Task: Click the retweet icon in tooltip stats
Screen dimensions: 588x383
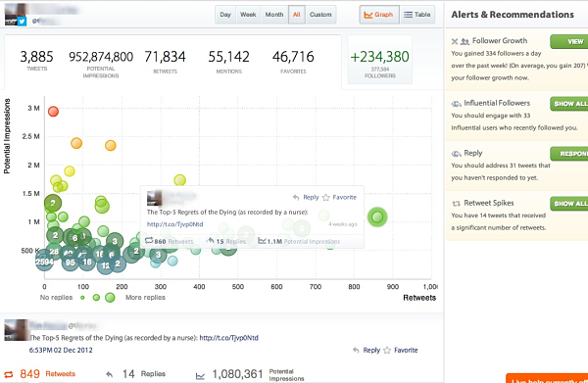Action: tap(149, 241)
